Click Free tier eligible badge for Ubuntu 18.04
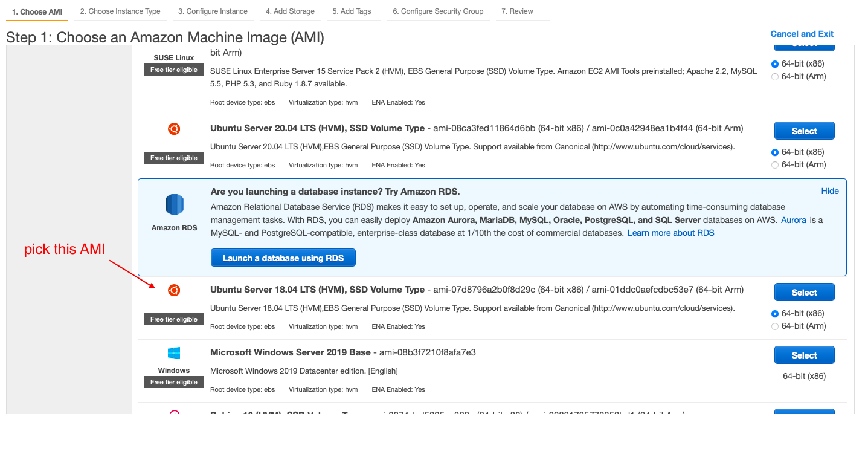Image resolution: width=868 pixels, height=451 pixels. click(x=174, y=319)
